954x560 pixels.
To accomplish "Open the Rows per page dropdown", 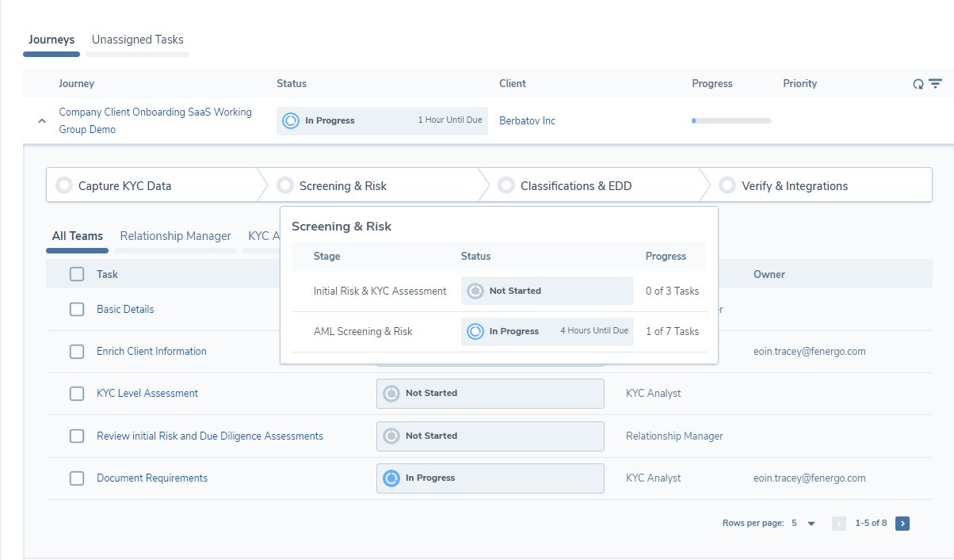I will [811, 524].
